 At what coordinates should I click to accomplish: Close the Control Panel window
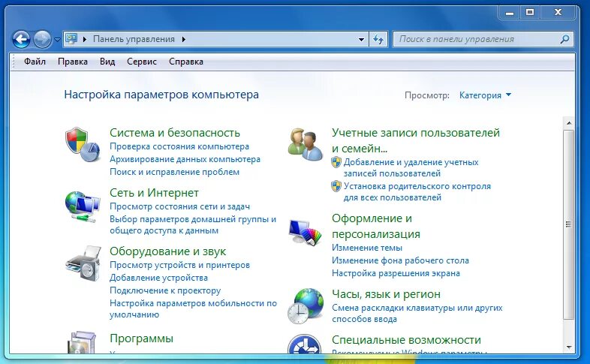(558, 13)
